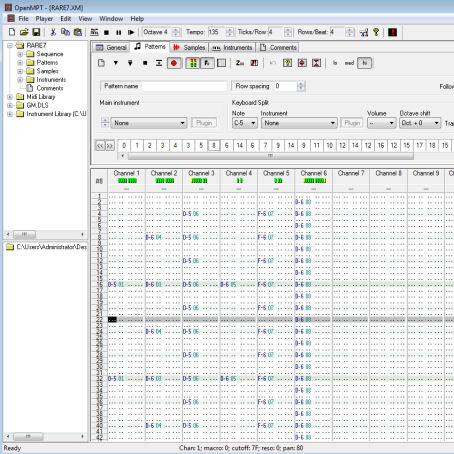
Task: Play pattern forward arrow icon
Action: coord(131,32)
